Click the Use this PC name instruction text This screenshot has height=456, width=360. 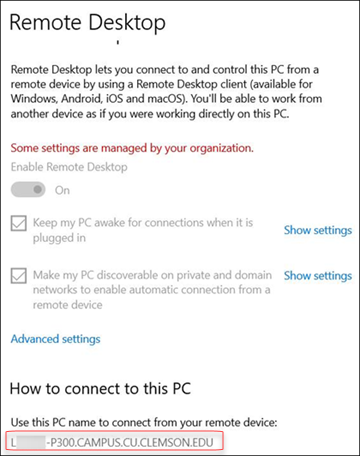(144, 423)
